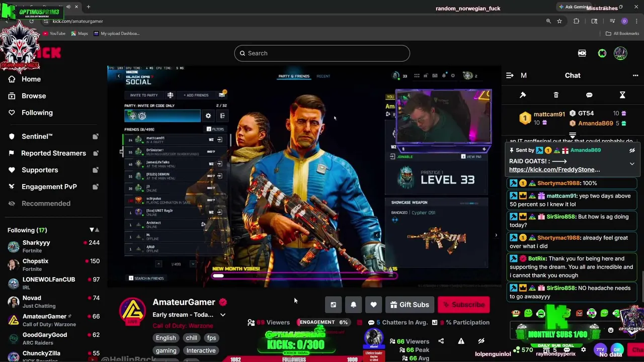Open the pinned kick.com/FreddyStone link
Screen dimensions: 644x362
click(x=554, y=169)
